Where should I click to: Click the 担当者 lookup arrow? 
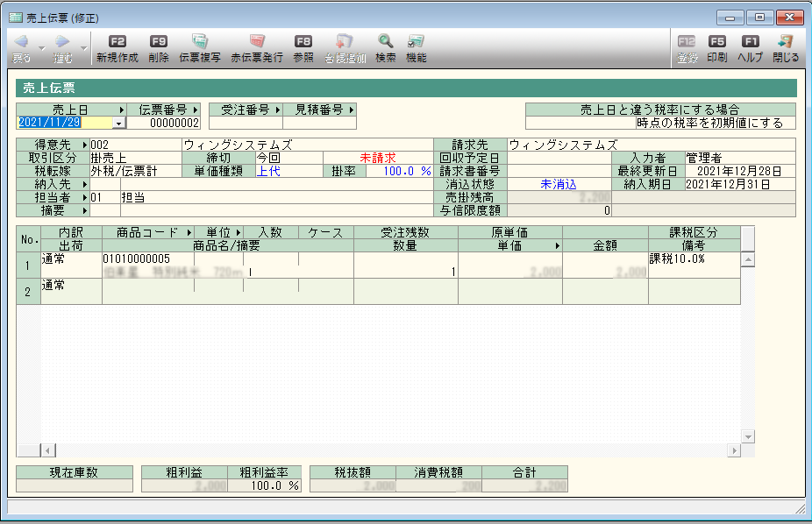point(85,198)
